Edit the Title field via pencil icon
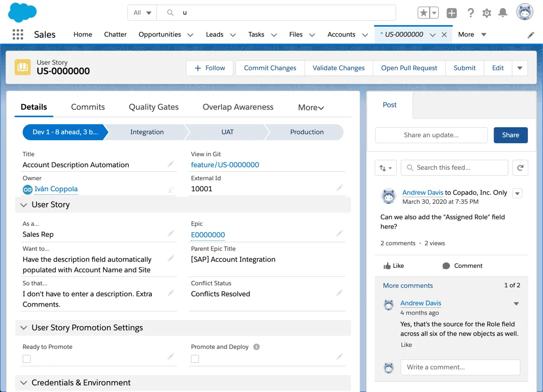The image size is (543, 392). [171, 164]
